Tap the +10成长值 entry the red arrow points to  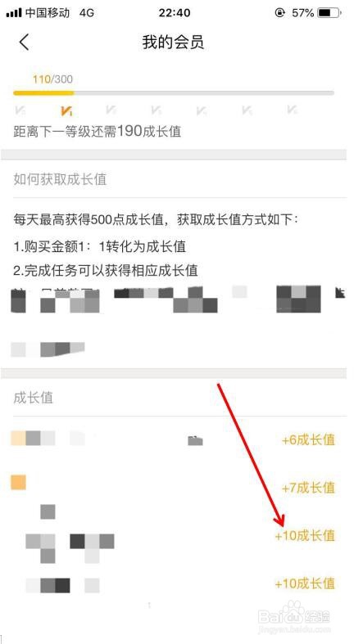click(x=305, y=535)
